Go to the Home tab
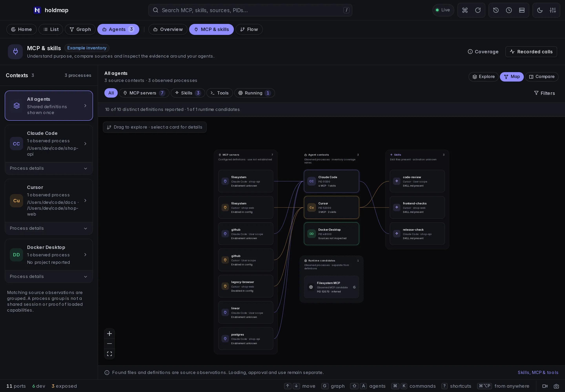 click(x=21, y=29)
